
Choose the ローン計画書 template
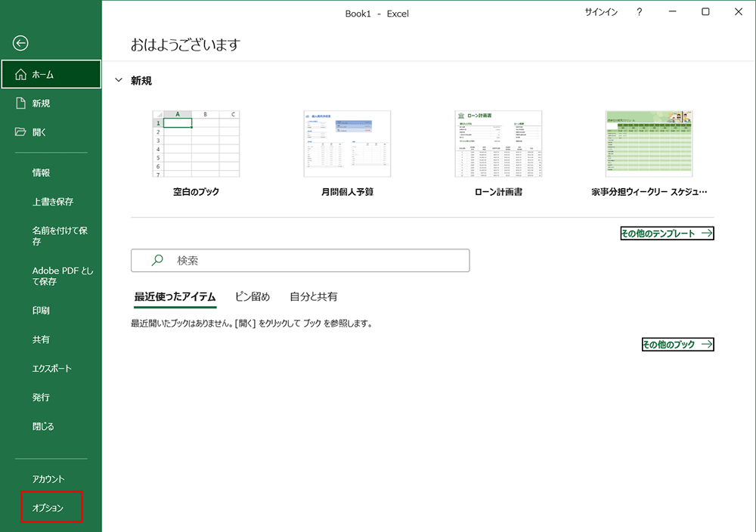point(498,144)
